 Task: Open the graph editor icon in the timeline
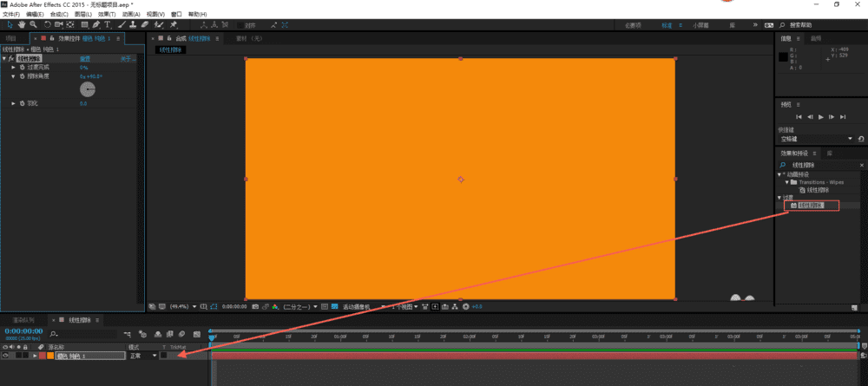[x=196, y=334]
